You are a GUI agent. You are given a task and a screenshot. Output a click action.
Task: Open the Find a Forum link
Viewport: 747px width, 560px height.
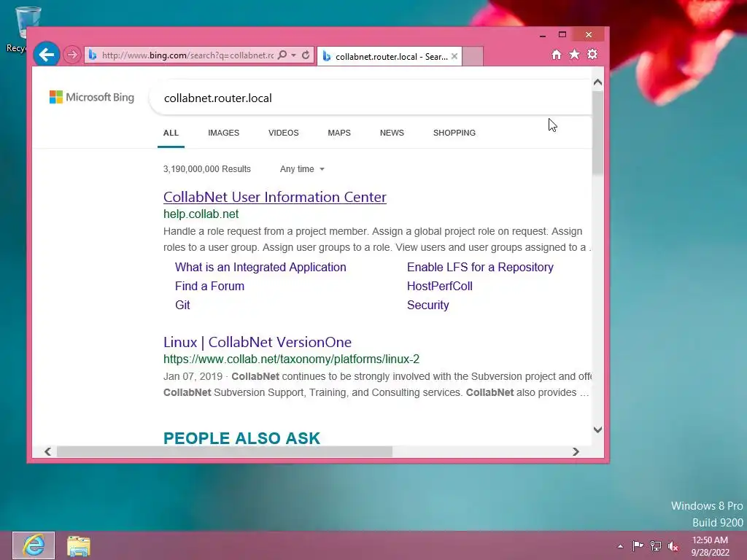[209, 286]
